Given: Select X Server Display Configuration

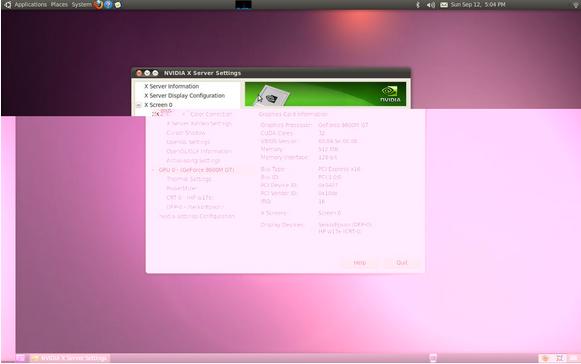Looking at the screenshot, I should tap(185, 95).
